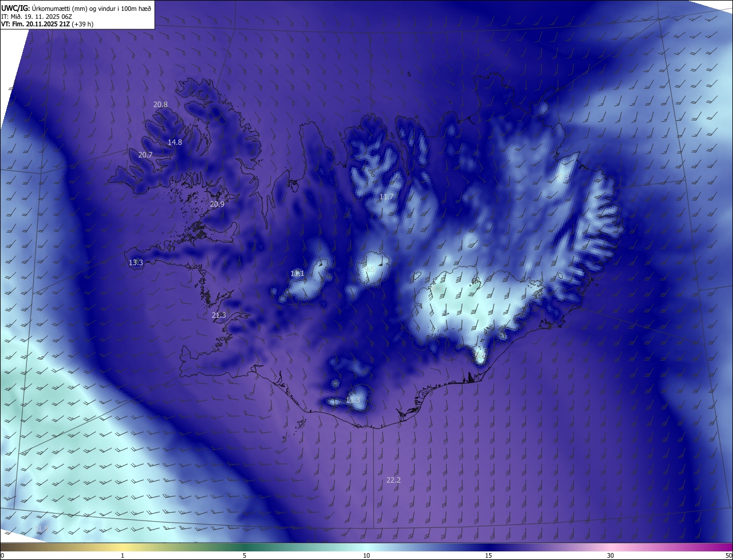
Task: Click the 13.3 value label
Action: pos(136,263)
